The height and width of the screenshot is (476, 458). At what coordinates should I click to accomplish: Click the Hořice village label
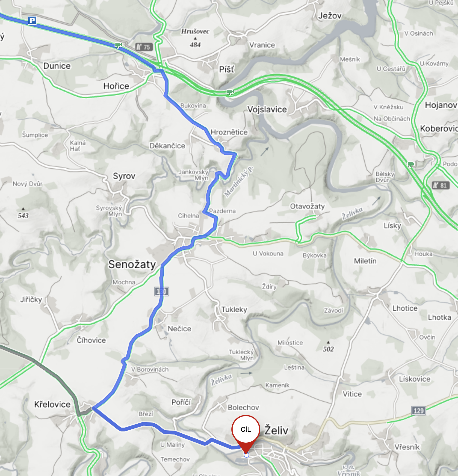pos(116,86)
